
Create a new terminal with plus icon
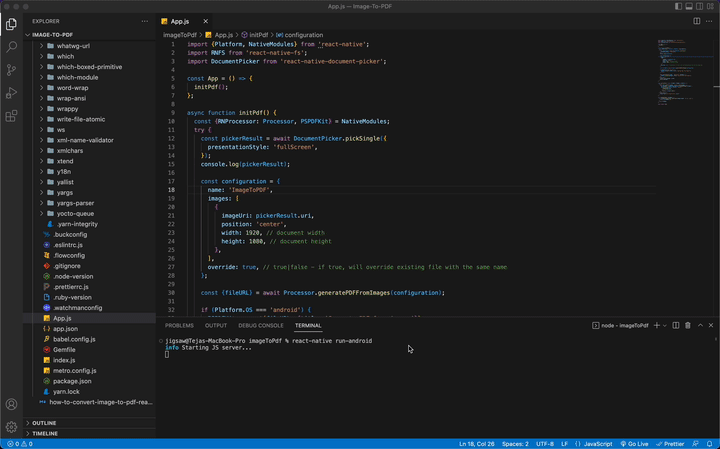tap(657, 325)
